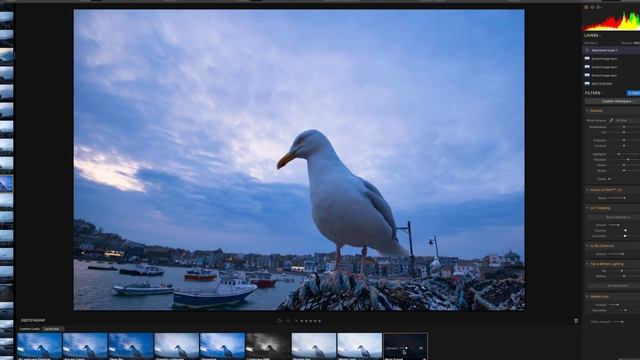
Task: Adjust the AI Sky Enhancer Amount slider
Action: click(624, 254)
